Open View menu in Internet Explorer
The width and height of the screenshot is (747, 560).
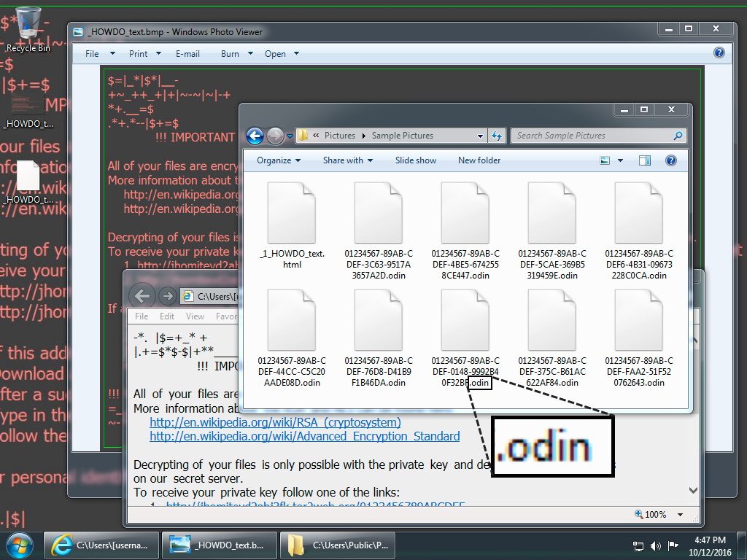195,316
